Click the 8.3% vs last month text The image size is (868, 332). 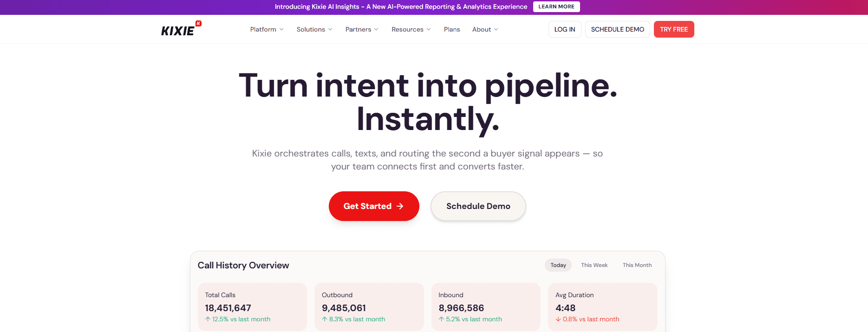click(x=357, y=319)
